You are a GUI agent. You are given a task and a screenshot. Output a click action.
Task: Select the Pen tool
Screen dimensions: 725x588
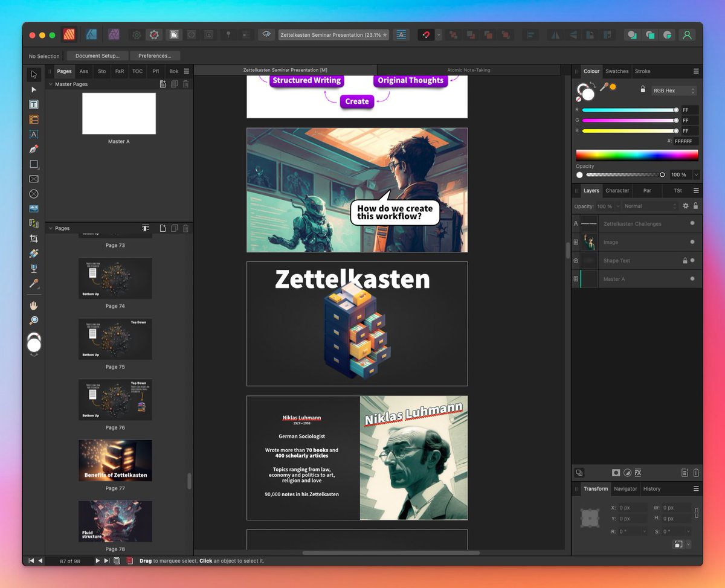coord(34,149)
